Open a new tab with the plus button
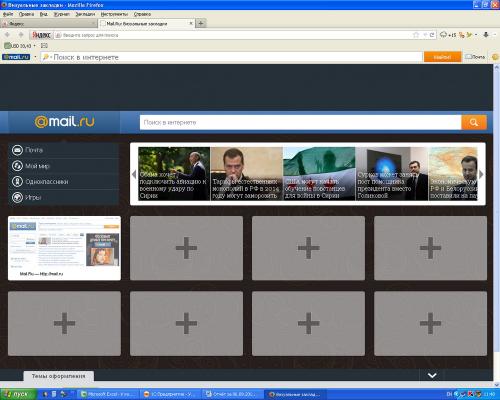500x400 pixels. coord(201,23)
